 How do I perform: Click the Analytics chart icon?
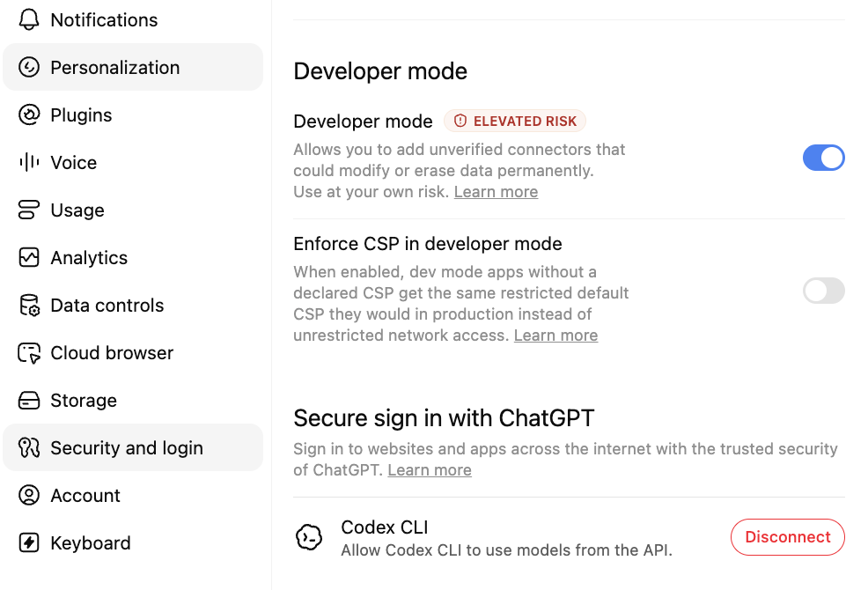[29, 258]
